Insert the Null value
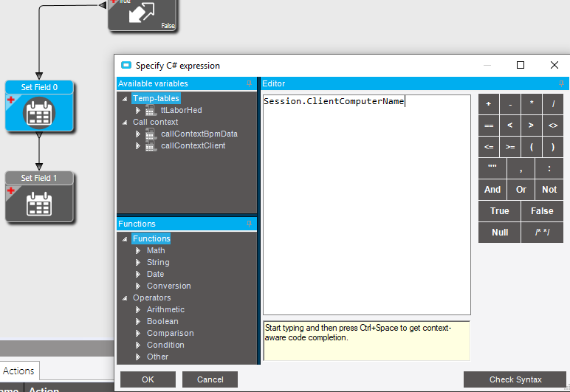Image resolution: width=570 pixels, height=392 pixels. pos(499,233)
